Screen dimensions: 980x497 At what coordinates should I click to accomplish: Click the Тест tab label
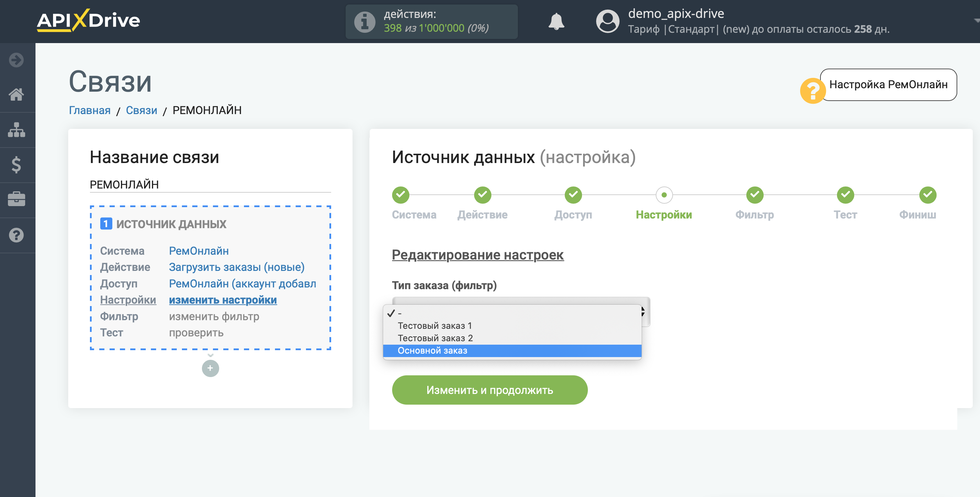(845, 215)
